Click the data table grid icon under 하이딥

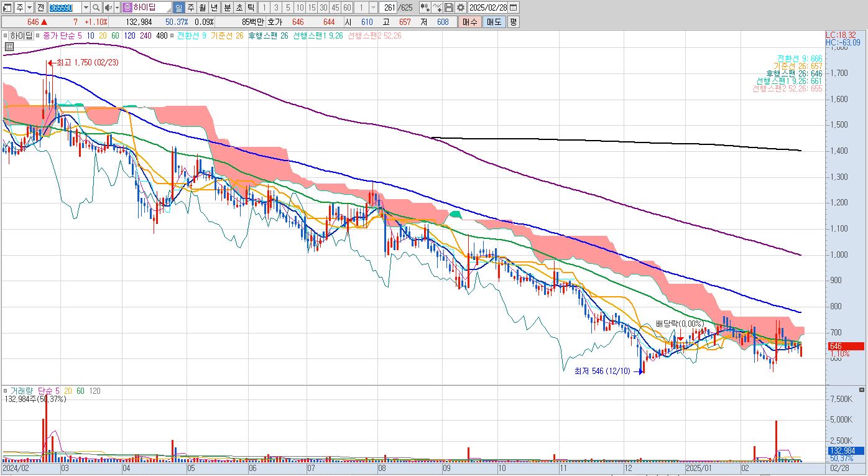(9, 47)
